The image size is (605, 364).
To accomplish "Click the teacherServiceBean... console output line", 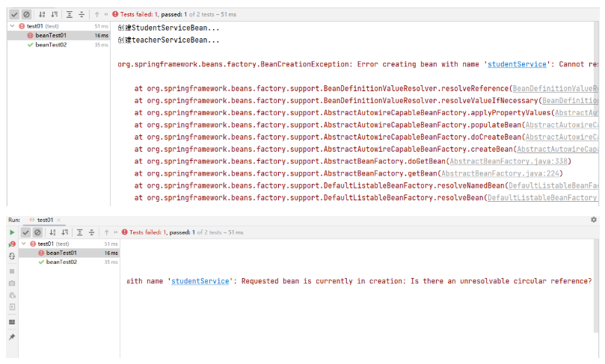I will (168, 40).
